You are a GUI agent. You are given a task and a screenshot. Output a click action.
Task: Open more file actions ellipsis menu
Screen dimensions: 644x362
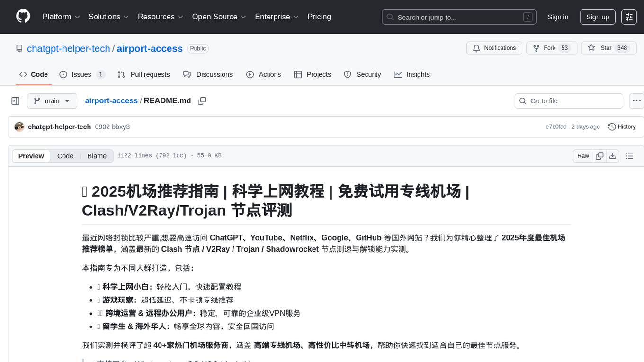[x=637, y=101]
